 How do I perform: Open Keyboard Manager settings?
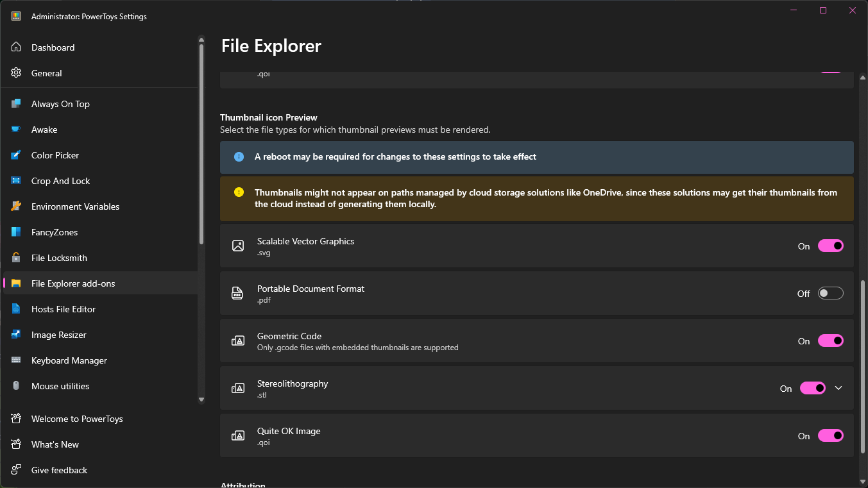101,360
